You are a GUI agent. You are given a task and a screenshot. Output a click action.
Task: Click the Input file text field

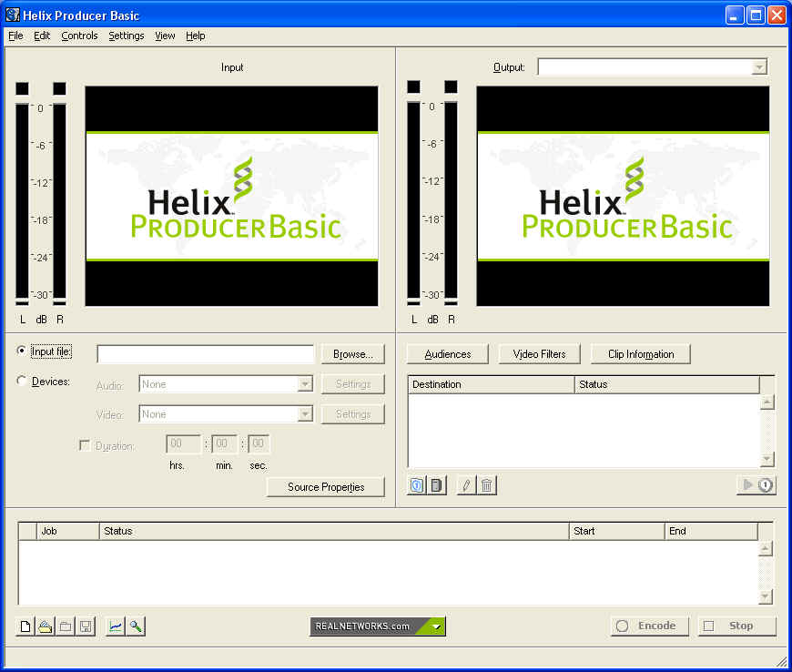pos(205,354)
